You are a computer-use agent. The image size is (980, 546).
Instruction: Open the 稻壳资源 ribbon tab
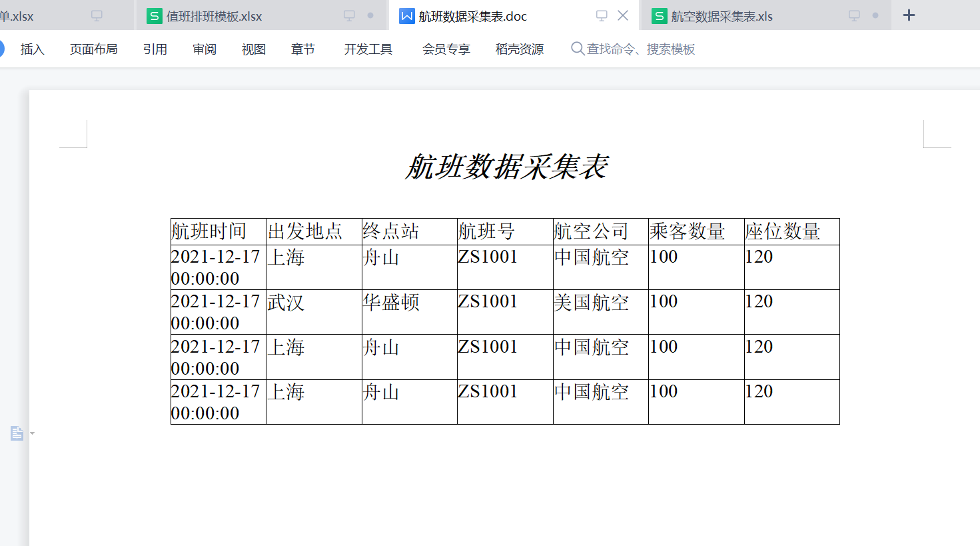pos(520,49)
